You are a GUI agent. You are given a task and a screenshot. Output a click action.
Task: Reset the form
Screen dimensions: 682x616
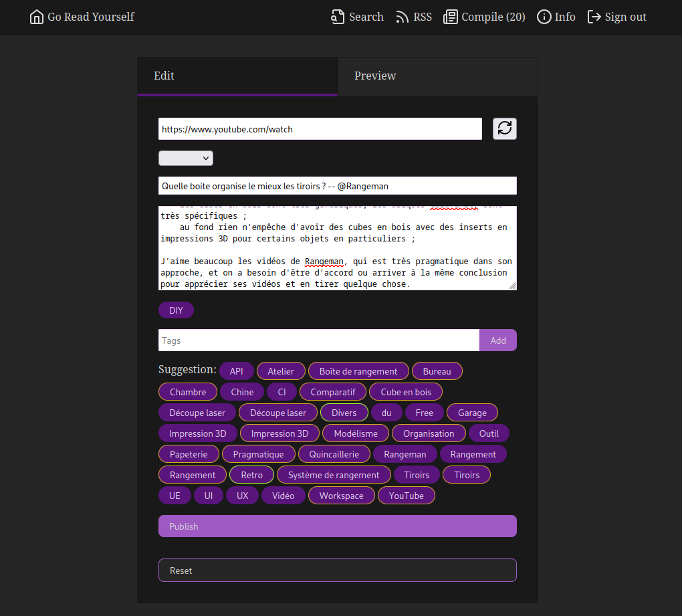click(337, 570)
